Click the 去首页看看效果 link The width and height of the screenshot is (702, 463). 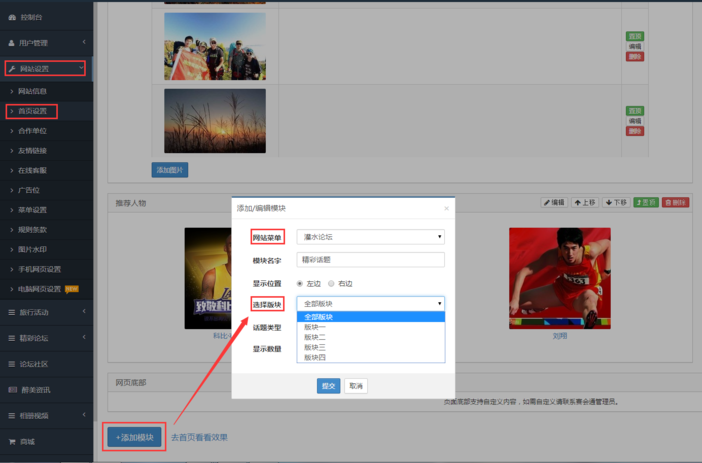(199, 437)
